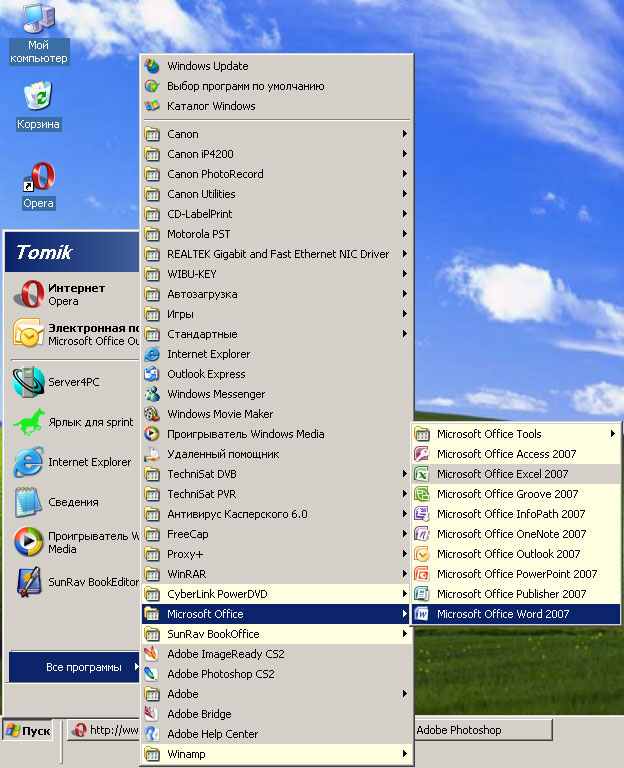Open the WIBU-KEY folder entry
This screenshot has height=768, width=624.
click(277, 274)
